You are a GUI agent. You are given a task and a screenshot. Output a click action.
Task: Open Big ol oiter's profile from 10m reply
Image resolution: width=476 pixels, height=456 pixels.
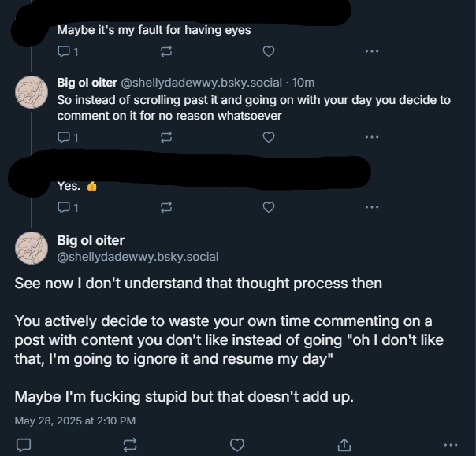pos(86,83)
